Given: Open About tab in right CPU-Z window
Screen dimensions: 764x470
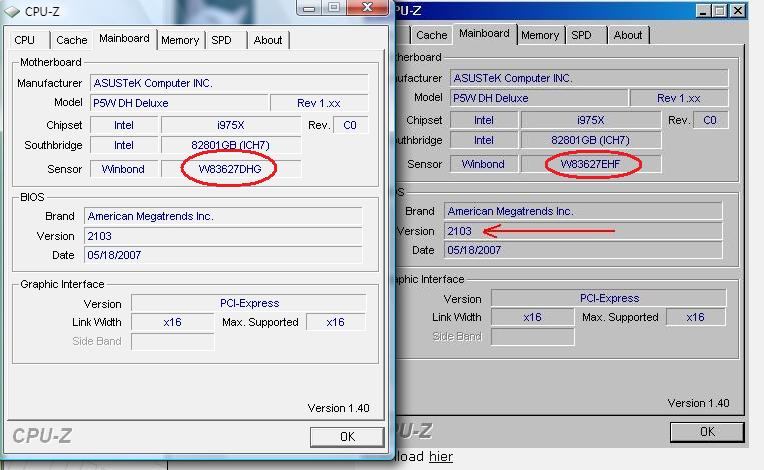Looking at the screenshot, I should pos(628,35).
